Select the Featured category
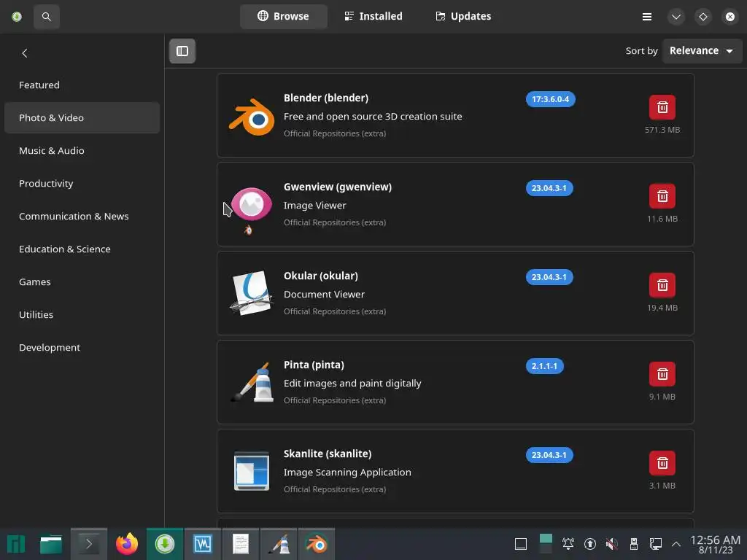747x560 pixels. (82, 85)
